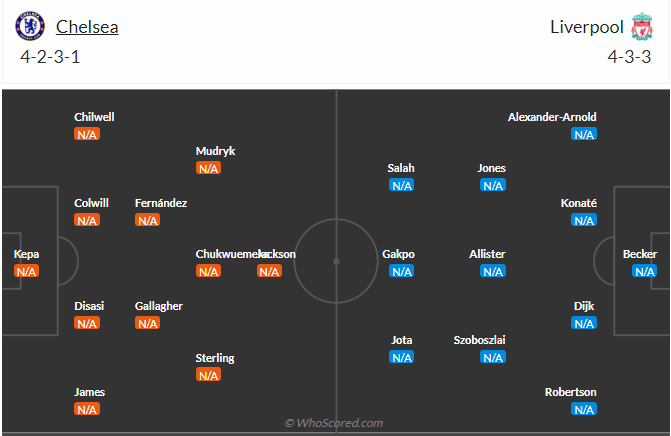
Task: Click Mudryk's orange rating badge
Action: click(x=208, y=168)
